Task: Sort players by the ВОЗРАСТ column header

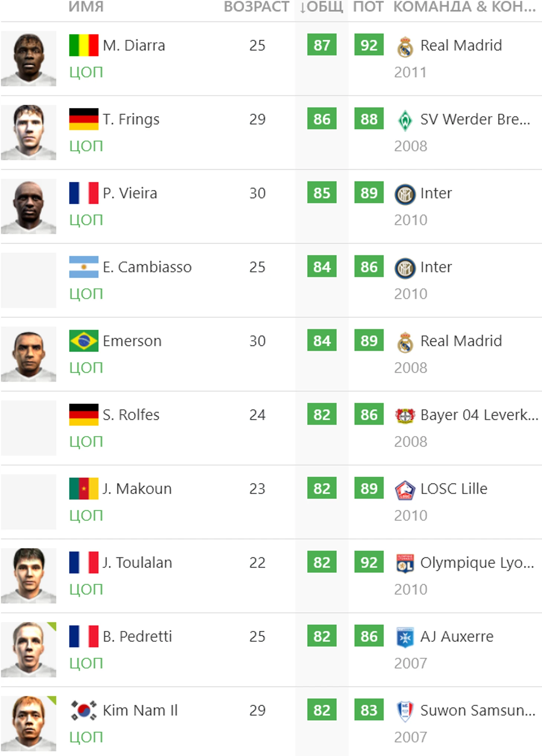Action: pyautogui.click(x=256, y=7)
